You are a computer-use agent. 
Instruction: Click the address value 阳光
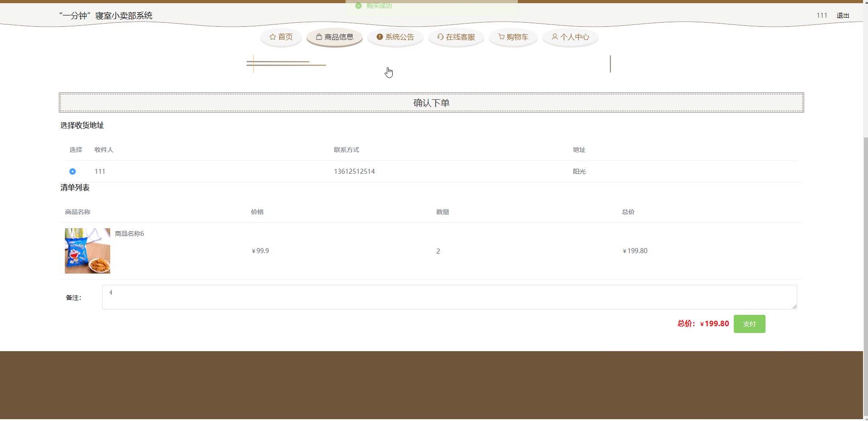[579, 171]
